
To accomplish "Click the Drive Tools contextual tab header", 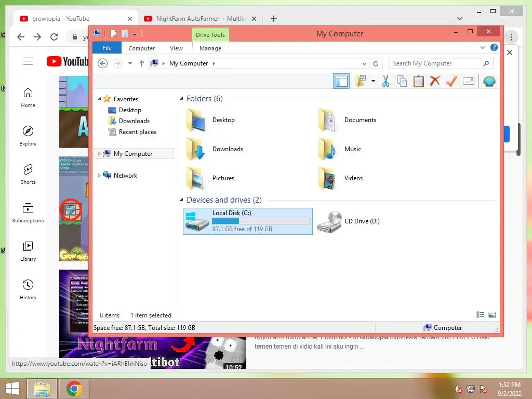I will pos(210,35).
